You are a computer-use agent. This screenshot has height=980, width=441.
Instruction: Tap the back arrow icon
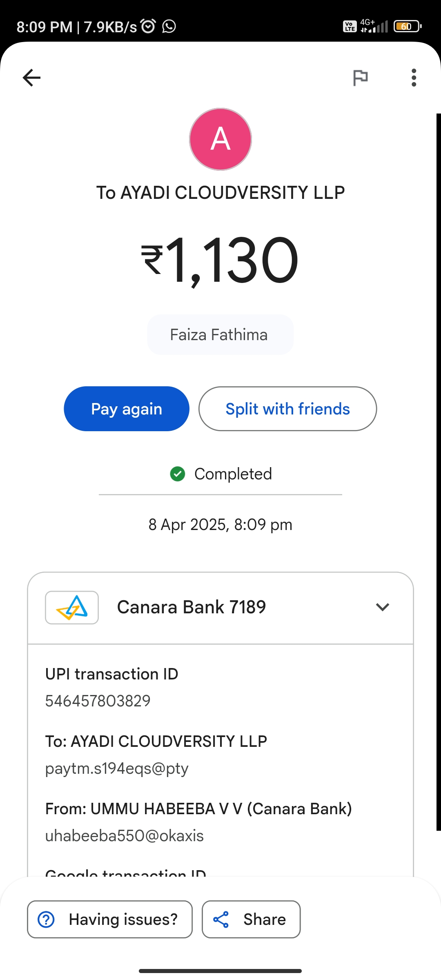tap(31, 78)
